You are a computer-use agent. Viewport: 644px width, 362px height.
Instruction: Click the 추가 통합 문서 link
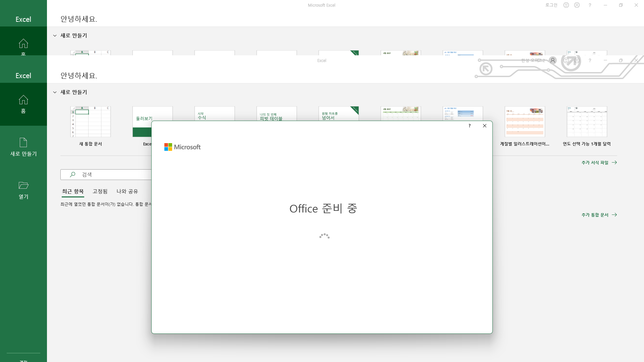click(599, 215)
